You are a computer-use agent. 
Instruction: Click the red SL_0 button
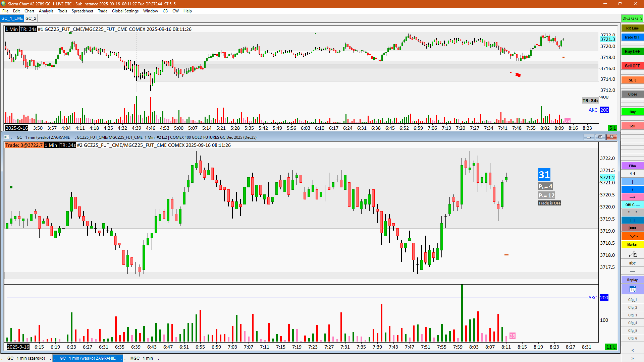point(632,80)
